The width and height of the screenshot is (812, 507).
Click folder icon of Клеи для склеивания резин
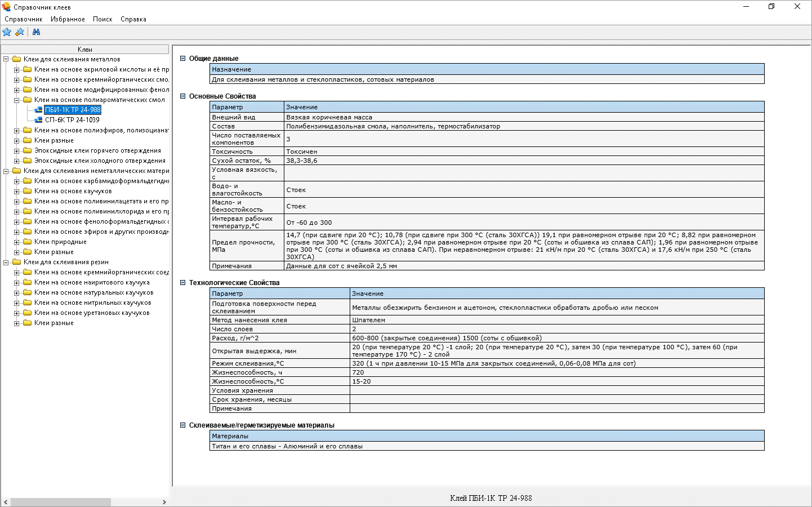click(x=16, y=262)
